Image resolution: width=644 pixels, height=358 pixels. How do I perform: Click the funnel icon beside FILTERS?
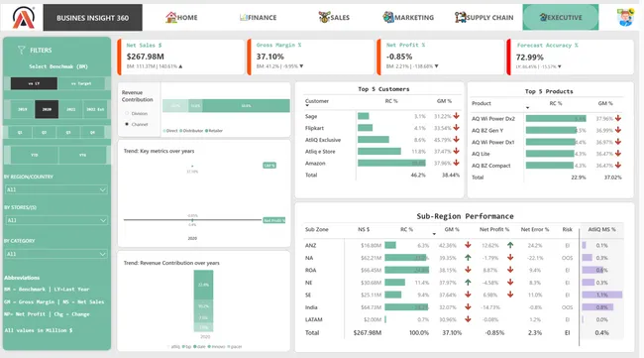[x=22, y=51]
